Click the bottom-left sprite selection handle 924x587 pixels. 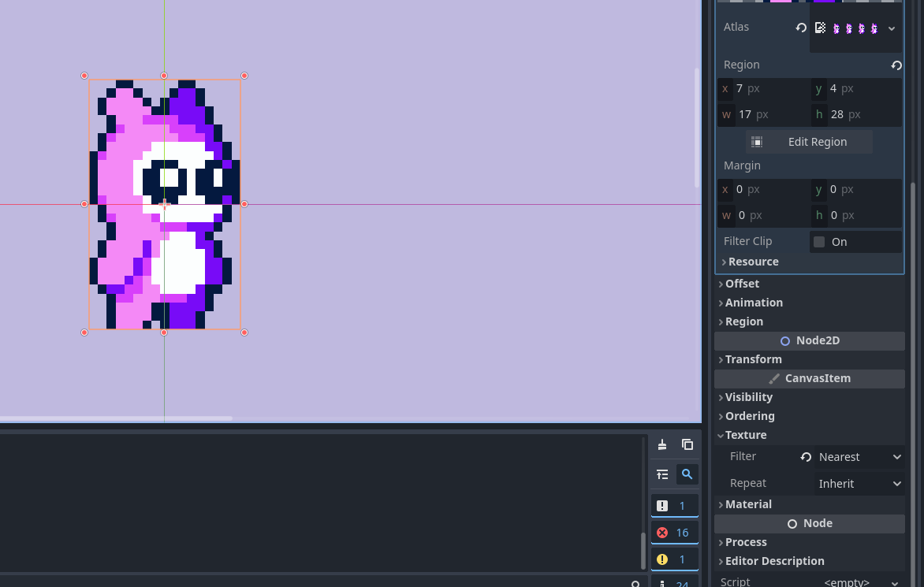point(84,333)
